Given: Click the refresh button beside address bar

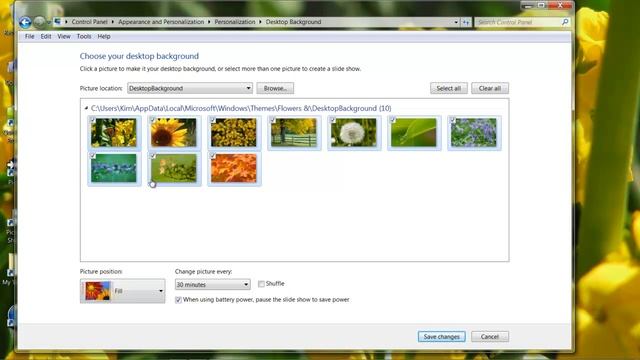Looking at the screenshot, I should click(x=466, y=22).
